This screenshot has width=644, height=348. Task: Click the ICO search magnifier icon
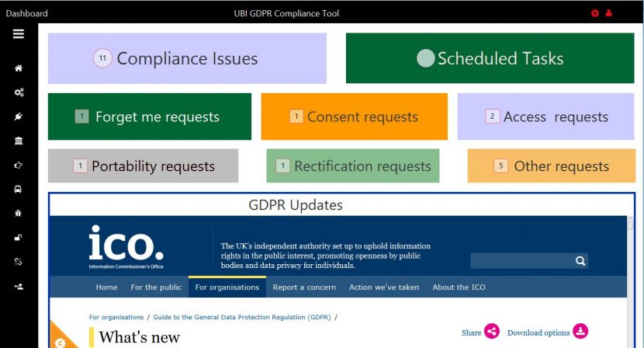click(x=580, y=261)
